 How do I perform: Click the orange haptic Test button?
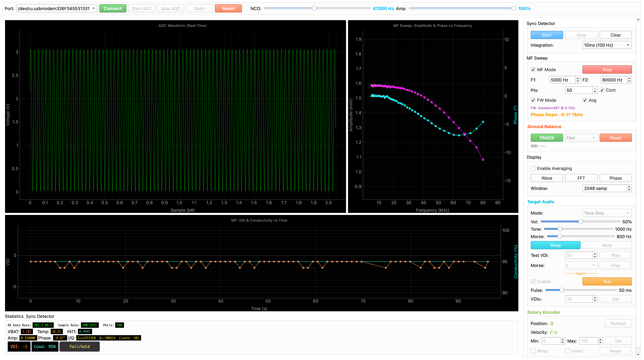point(607,282)
